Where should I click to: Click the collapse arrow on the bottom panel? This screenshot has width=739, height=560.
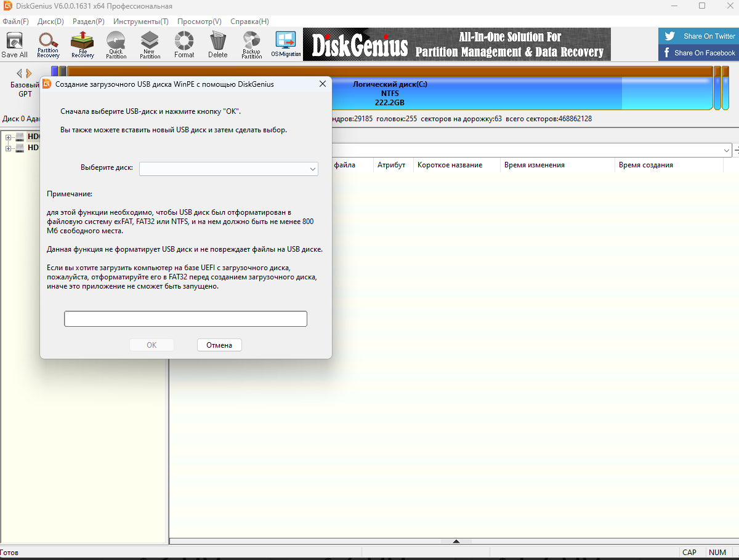click(456, 542)
